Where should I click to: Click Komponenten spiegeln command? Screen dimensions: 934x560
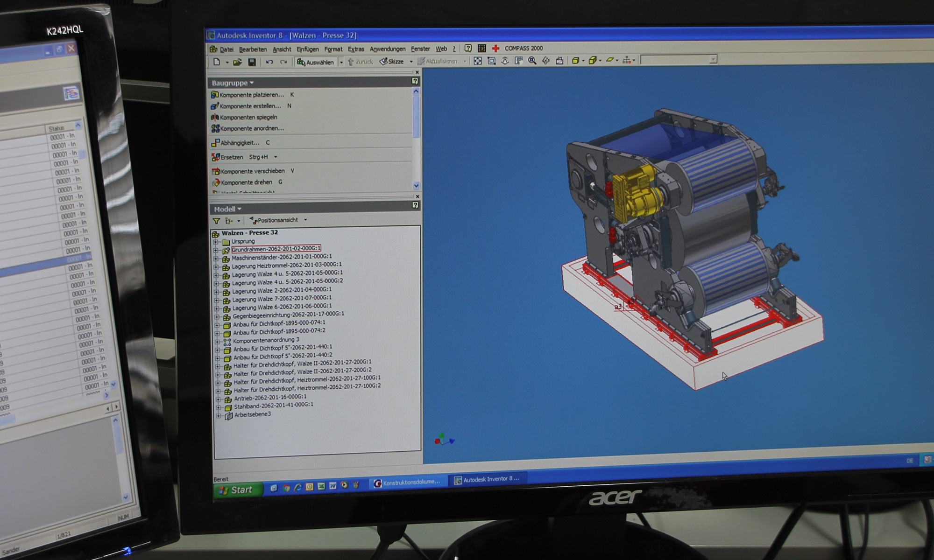click(244, 117)
